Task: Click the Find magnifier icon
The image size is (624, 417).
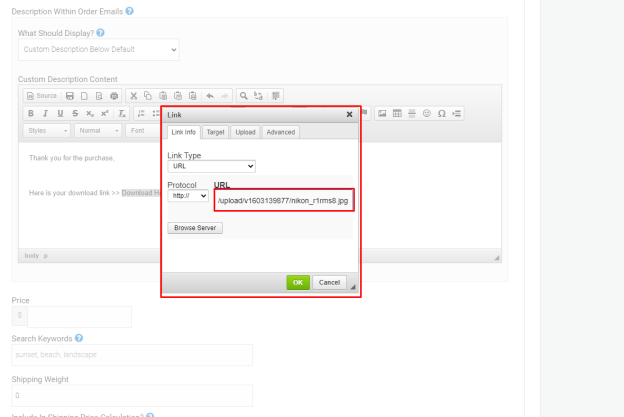Action: (244, 96)
